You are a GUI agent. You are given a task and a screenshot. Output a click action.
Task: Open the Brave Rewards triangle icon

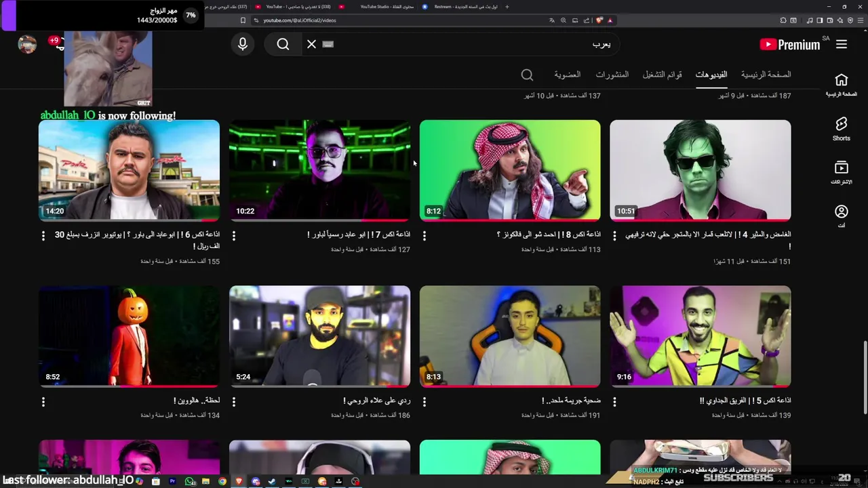(610, 20)
